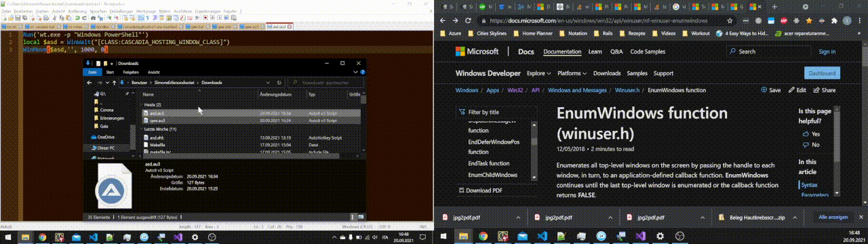Select the Makefile file row
Image resolution: width=868 pixels, height=244 pixels.
[251, 144]
